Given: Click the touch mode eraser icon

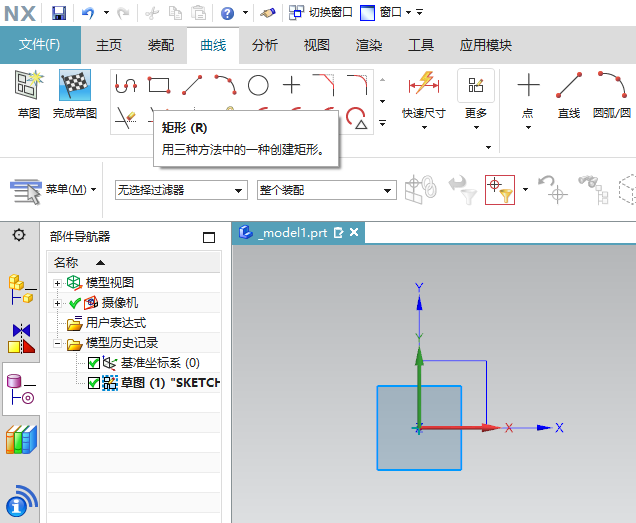Looking at the screenshot, I should tap(268, 13).
